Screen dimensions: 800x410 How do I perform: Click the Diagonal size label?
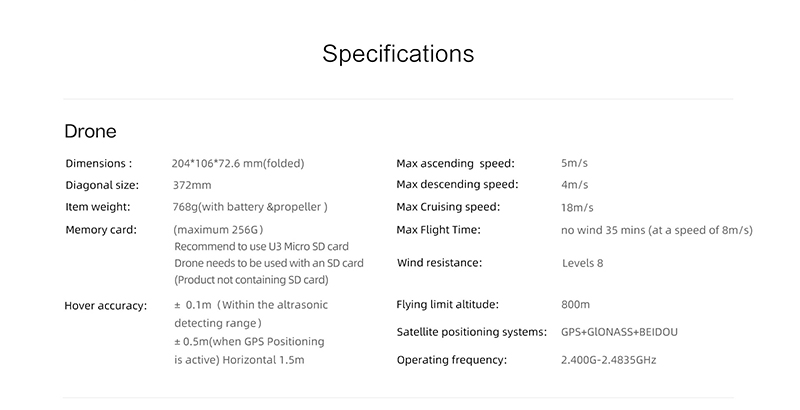[x=102, y=185]
